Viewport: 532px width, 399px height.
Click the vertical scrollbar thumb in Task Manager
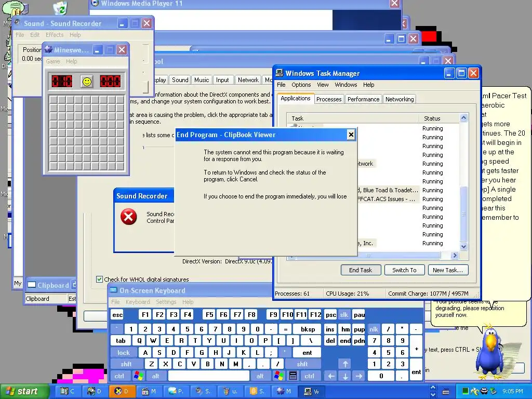click(463, 213)
